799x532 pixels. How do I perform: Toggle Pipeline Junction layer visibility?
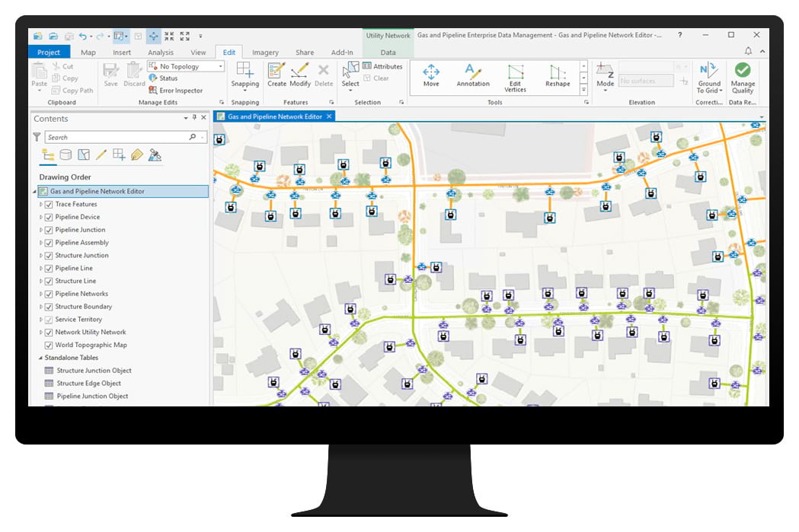pyautogui.click(x=49, y=230)
